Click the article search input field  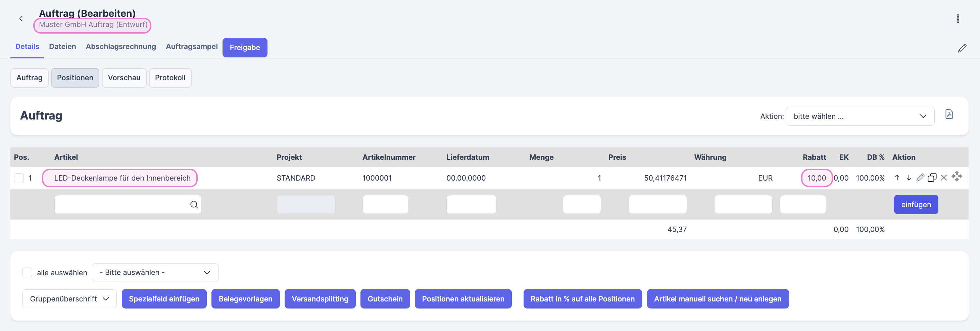coord(122,205)
